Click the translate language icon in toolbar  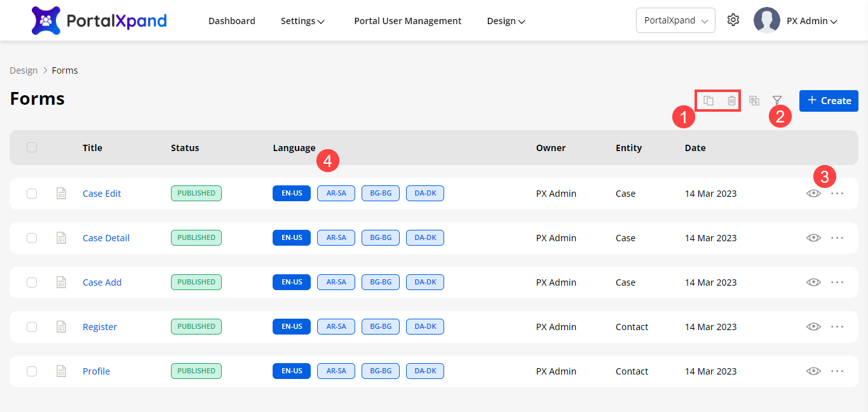click(754, 100)
